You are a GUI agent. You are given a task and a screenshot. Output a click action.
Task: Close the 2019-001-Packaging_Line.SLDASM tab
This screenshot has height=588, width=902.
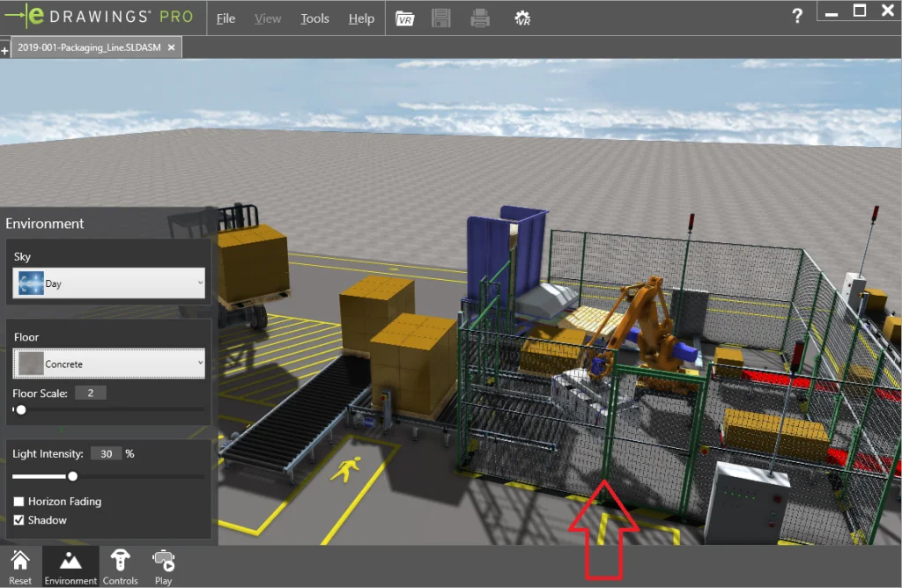[171, 48]
